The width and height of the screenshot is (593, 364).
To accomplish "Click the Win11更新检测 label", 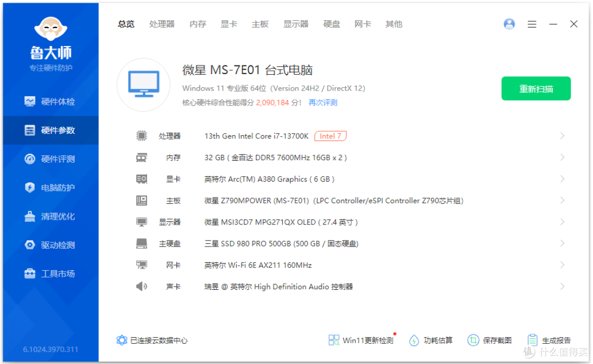I will click(x=368, y=340).
